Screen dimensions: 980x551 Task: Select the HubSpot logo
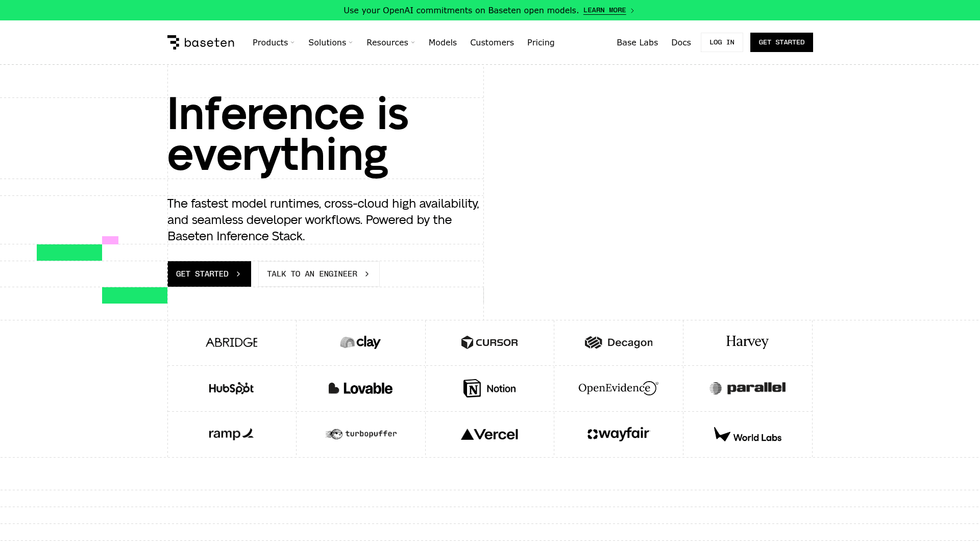(x=231, y=388)
